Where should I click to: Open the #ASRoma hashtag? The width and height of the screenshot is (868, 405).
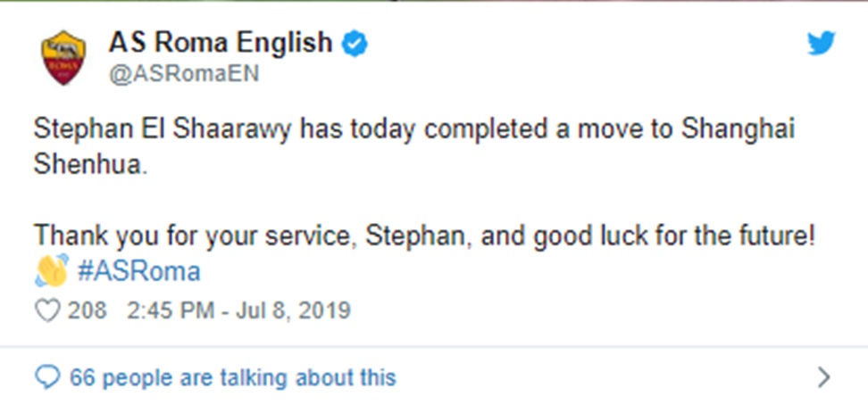[138, 271]
